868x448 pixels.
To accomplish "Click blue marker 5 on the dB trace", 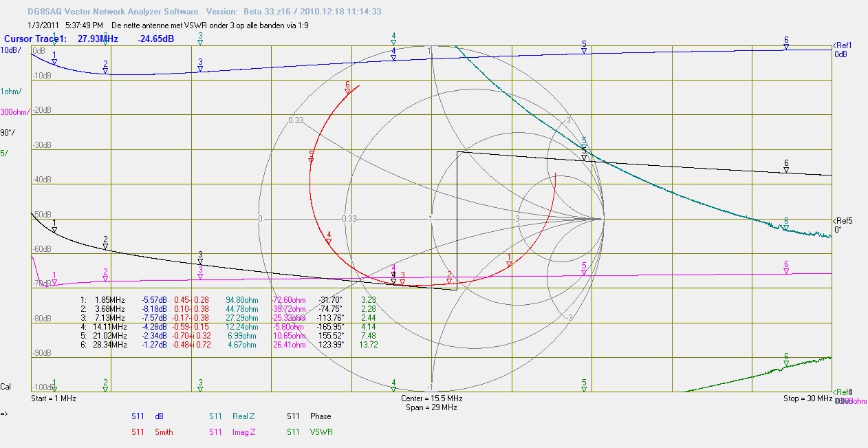I will point(584,47).
